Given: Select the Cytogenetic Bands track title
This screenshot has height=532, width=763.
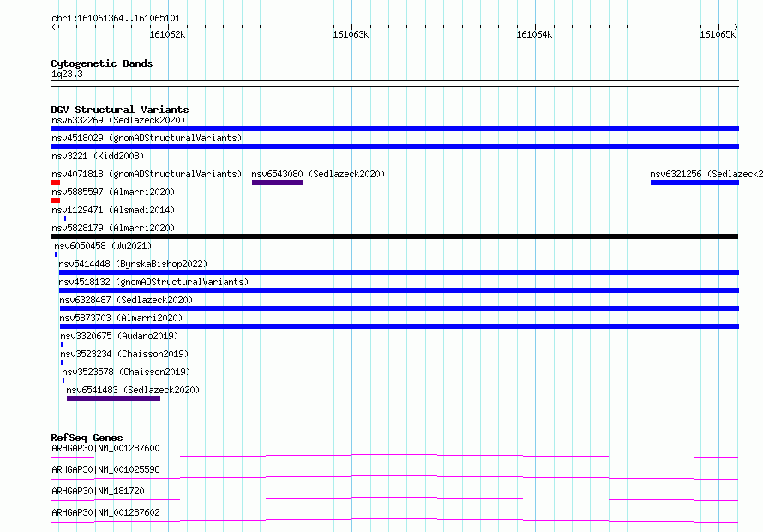Looking at the screenshot, I should [102, 63].
